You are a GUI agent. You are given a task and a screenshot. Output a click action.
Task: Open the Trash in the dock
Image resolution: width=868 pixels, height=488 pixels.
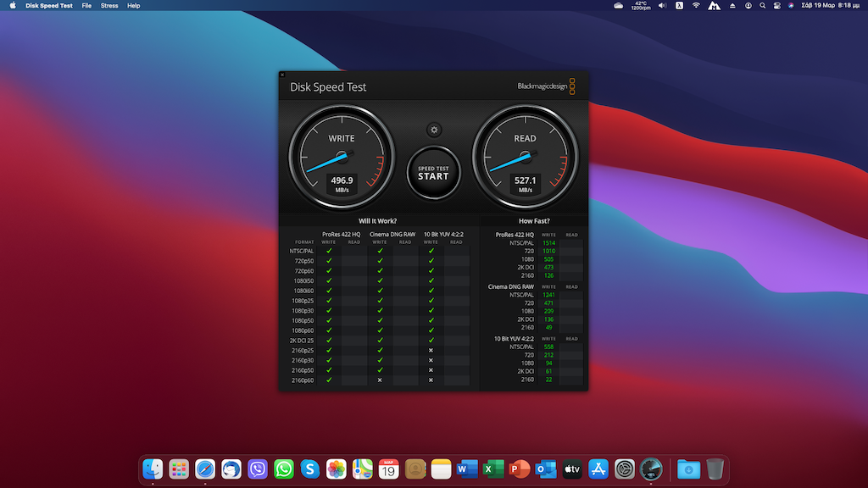715,469
